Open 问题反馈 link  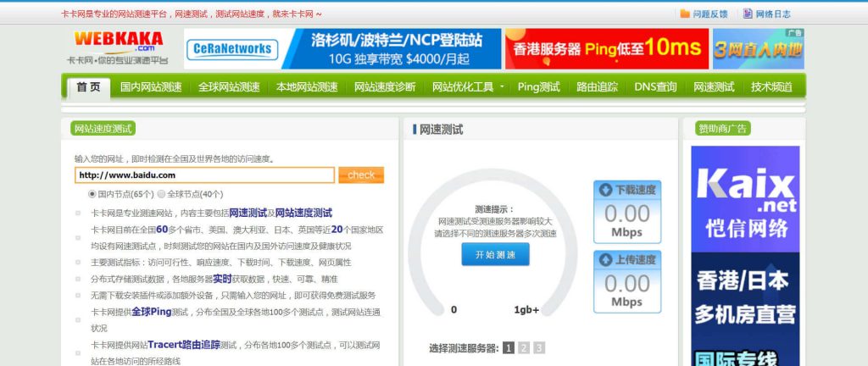tap(710, 14)
